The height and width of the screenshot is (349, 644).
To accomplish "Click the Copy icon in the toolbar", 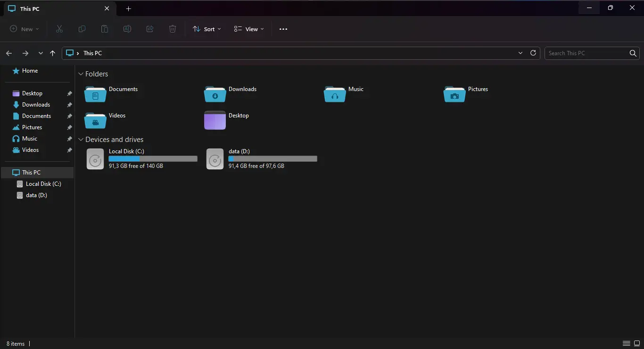I will click(82, 29).
